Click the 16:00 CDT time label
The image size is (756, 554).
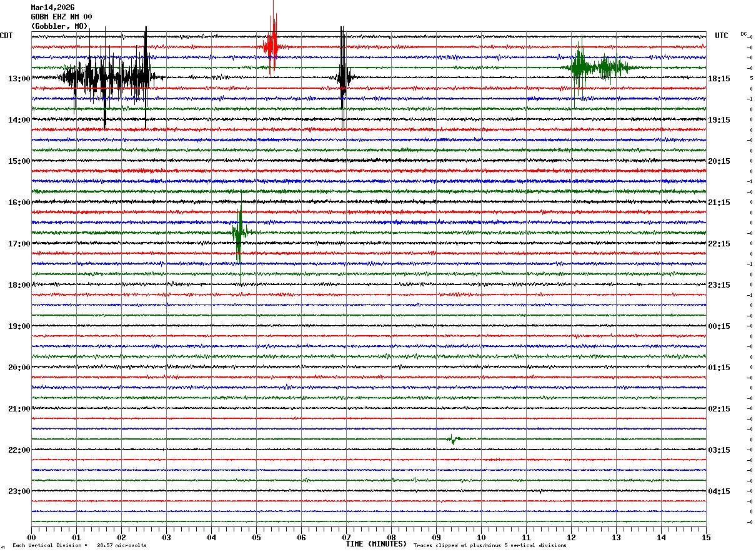pyautogui.click(x=19, y=202)
